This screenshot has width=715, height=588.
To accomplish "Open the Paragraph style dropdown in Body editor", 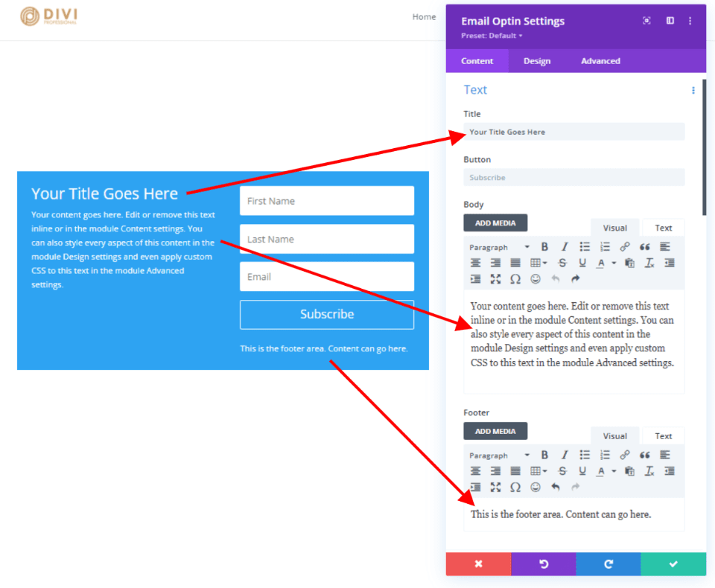I will tap(498, 246).
